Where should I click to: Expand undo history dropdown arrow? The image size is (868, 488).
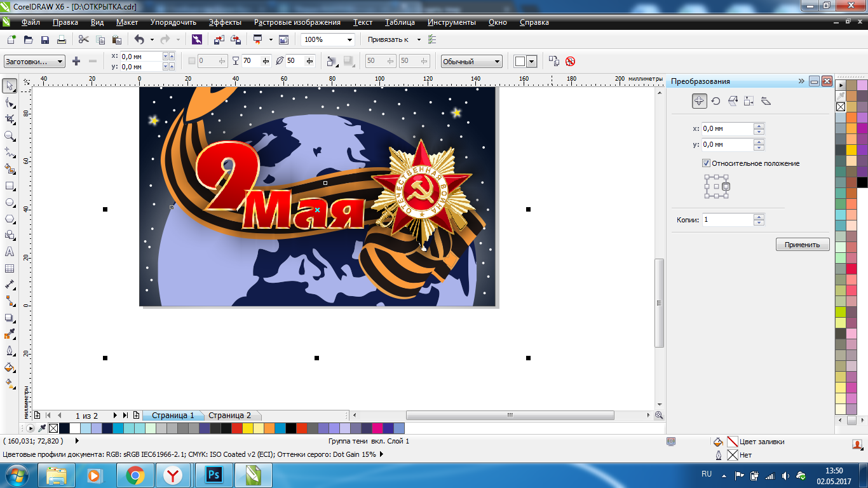pyautogui.click(x=152, y=39)
